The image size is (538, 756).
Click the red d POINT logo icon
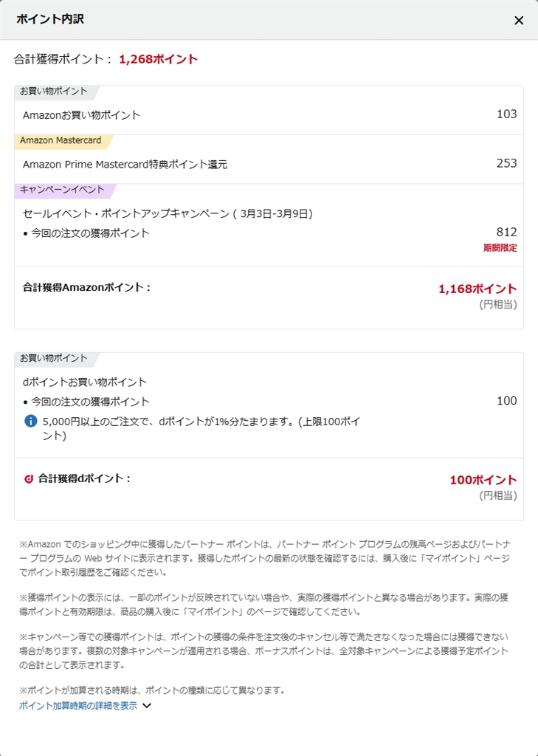click(29, 479)
